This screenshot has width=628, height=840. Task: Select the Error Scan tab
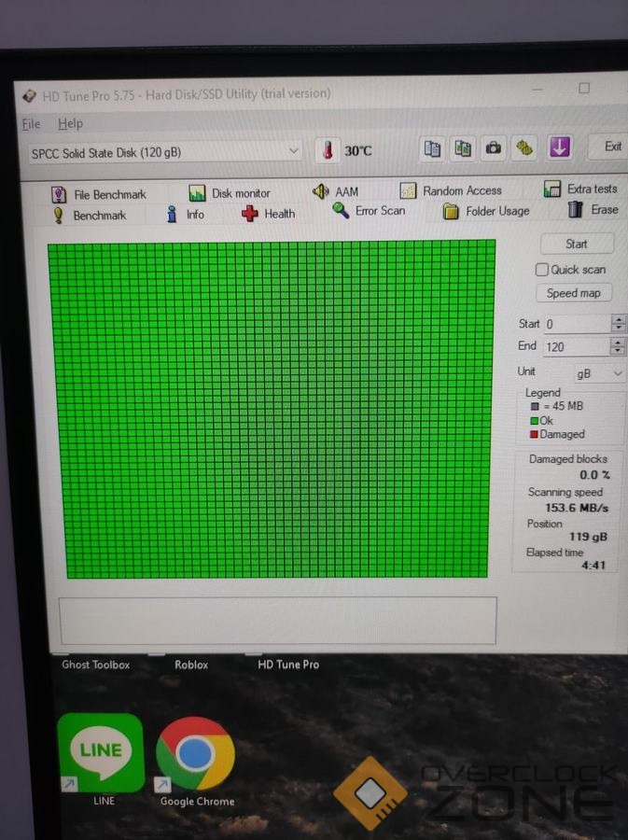click(x=369, y=211)
